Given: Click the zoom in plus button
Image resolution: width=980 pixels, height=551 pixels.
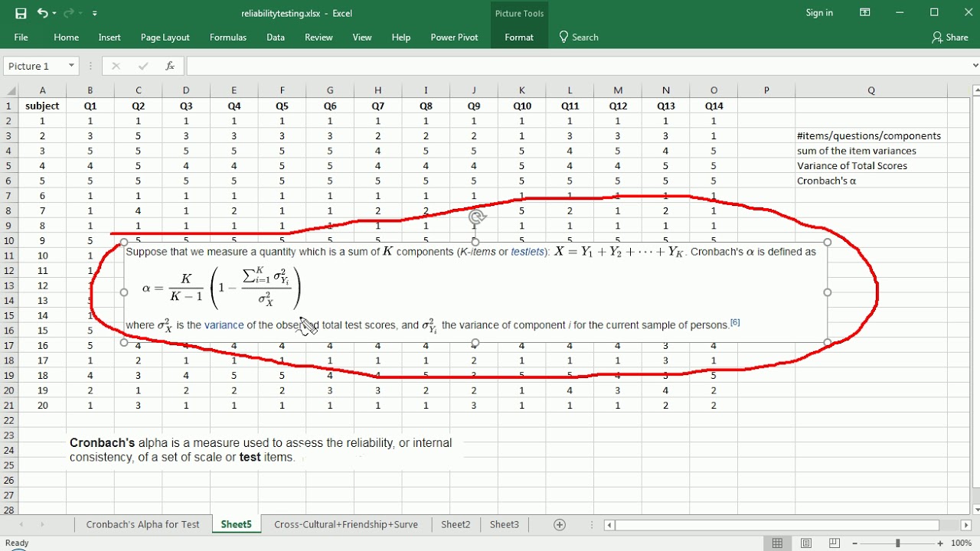Looking at the screenshot, I should coord(940,543).
